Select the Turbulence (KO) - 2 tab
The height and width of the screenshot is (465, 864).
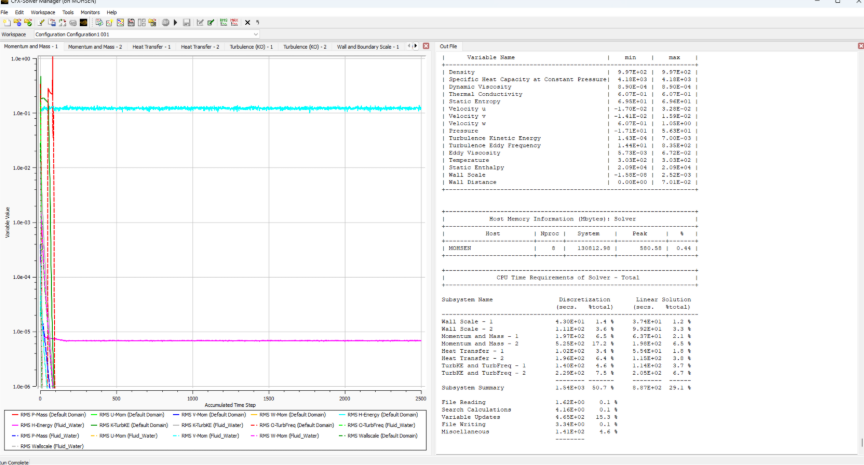click(304, 46)
